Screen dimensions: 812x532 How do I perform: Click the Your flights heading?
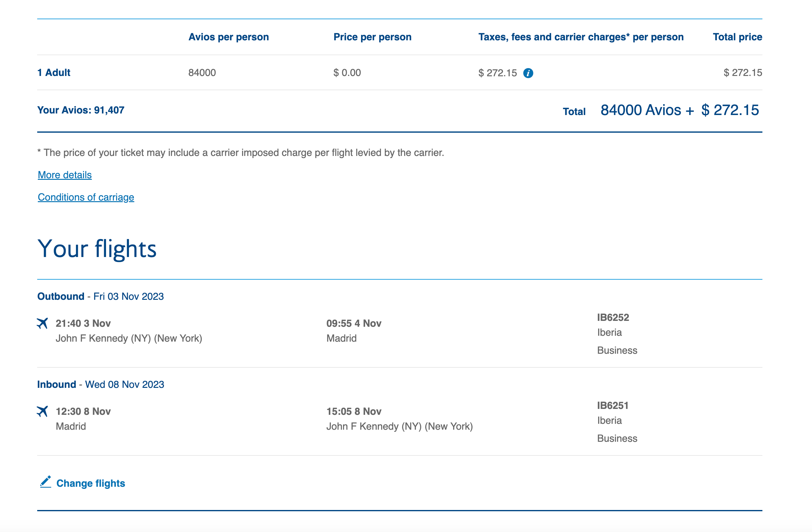coord(97,248)
